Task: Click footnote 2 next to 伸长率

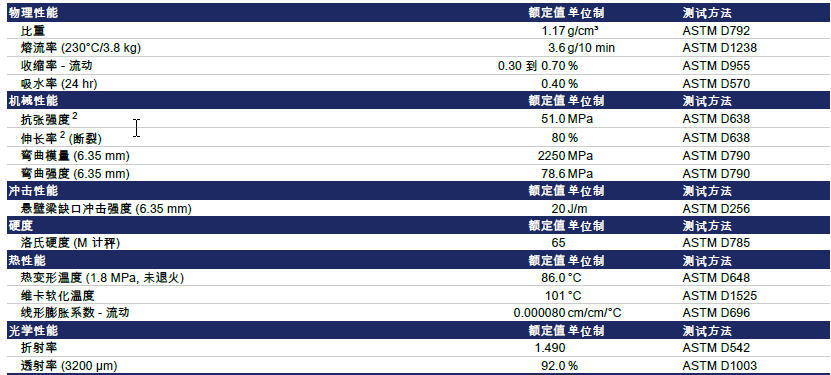Action: click(x=63, y=135)
